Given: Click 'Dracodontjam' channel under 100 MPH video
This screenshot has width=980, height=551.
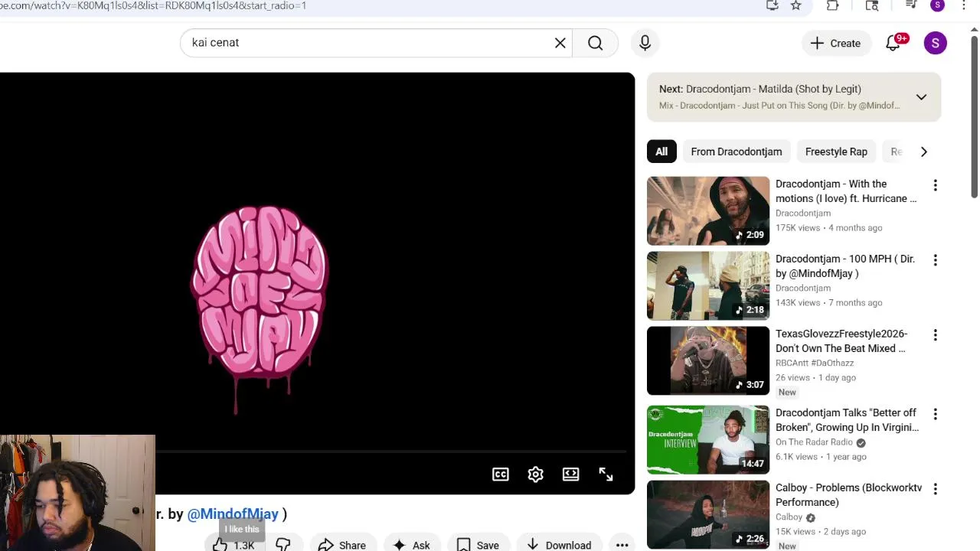Looking at the screenshot, I should tap(803, 289).
